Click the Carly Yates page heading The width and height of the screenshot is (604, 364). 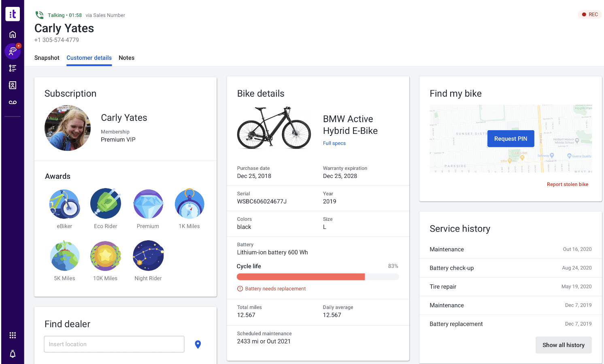point(64,28)
